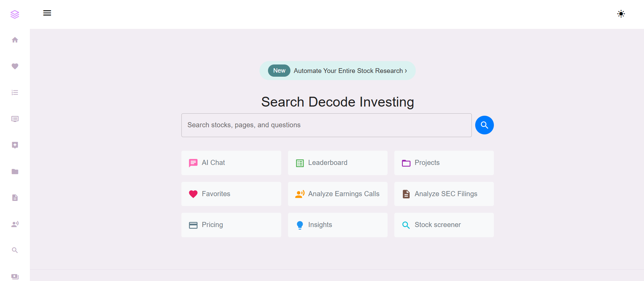Open the Insights card

pos(338,225)
